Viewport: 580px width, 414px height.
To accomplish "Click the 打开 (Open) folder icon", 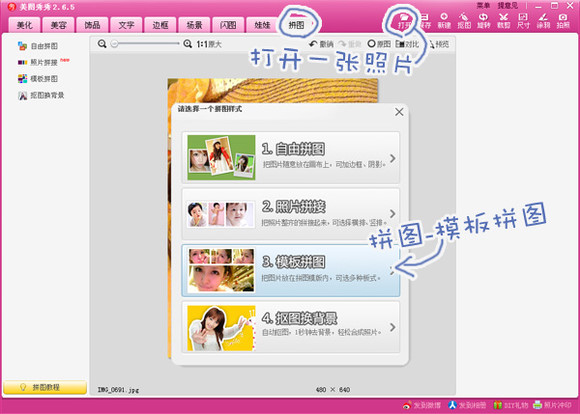I will pos(404,20).
